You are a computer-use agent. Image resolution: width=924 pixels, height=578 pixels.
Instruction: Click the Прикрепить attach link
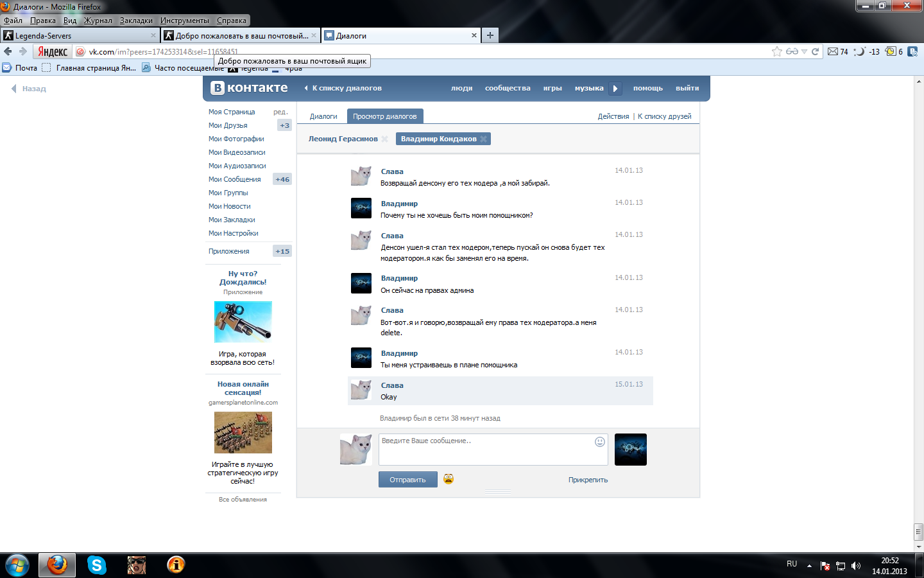tap(588, 480)
